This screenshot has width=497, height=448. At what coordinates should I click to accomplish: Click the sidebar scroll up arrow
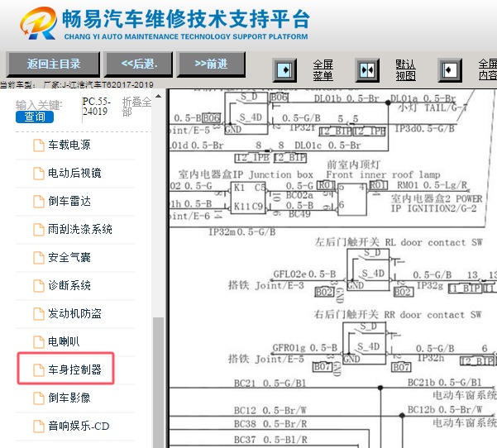(x=159, y=96)
